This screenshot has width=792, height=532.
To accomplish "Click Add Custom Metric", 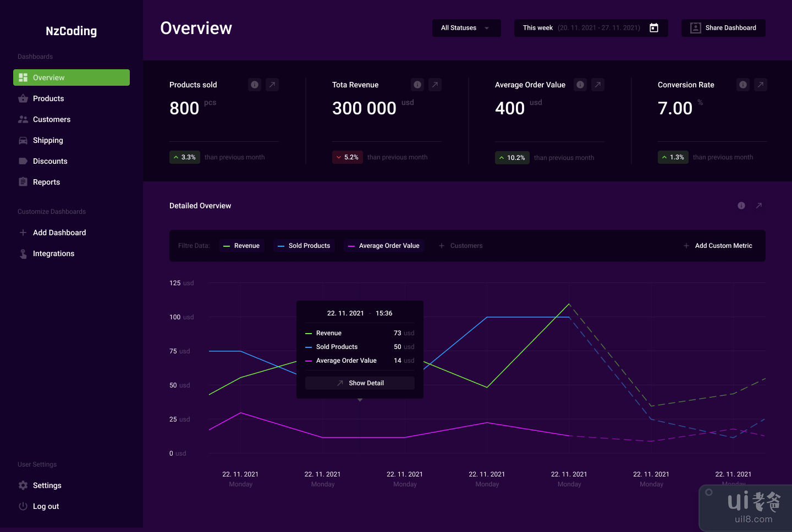I will coord(718,246).
